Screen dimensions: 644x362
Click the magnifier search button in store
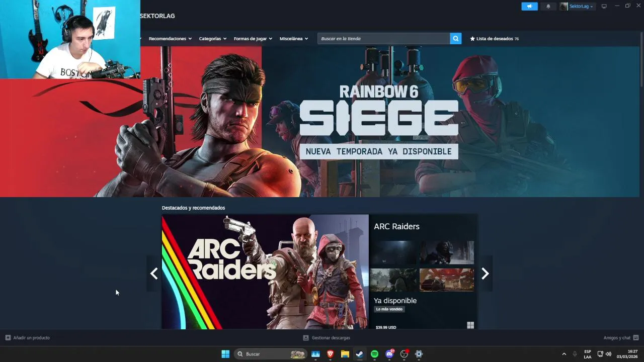tap(455, 39)
